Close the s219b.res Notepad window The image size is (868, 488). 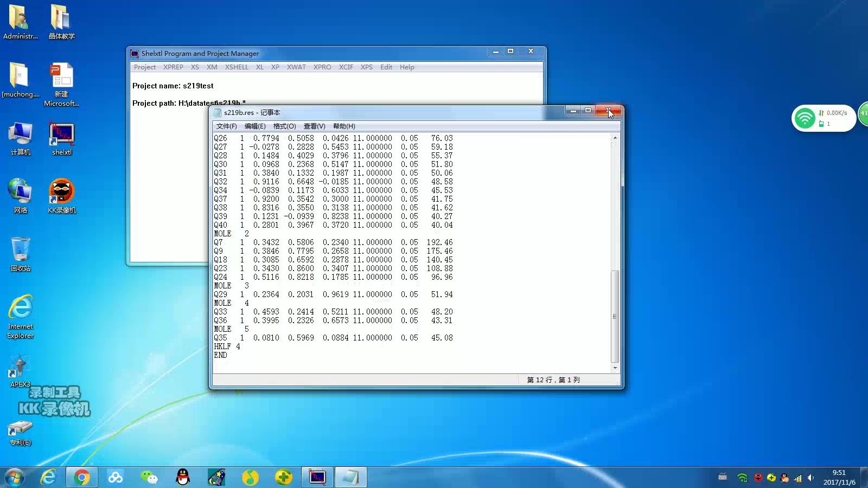[608, 111]
